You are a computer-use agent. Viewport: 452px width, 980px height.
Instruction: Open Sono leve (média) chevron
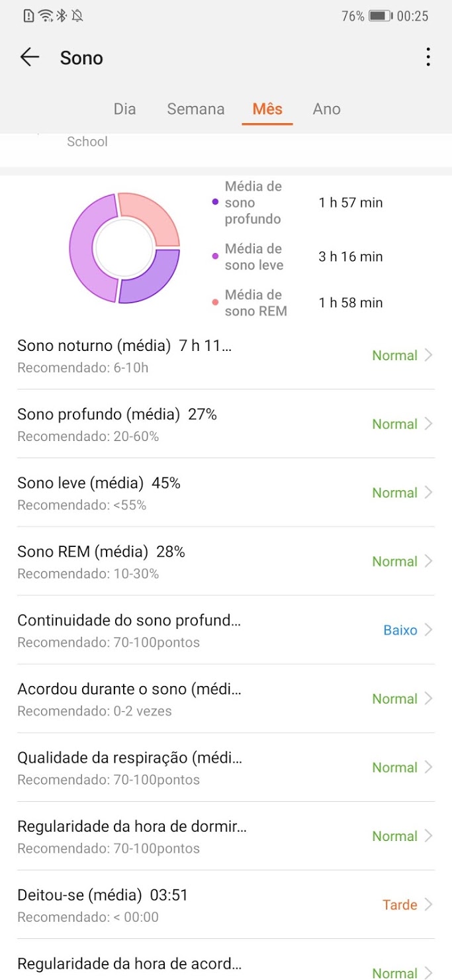[429, 493]
